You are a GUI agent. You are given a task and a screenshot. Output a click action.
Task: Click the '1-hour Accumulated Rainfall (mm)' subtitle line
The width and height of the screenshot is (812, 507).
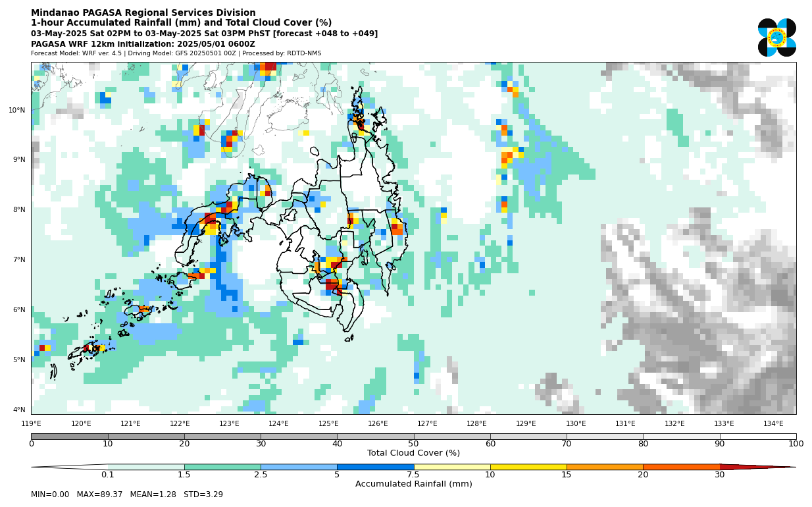coord(182,23)
